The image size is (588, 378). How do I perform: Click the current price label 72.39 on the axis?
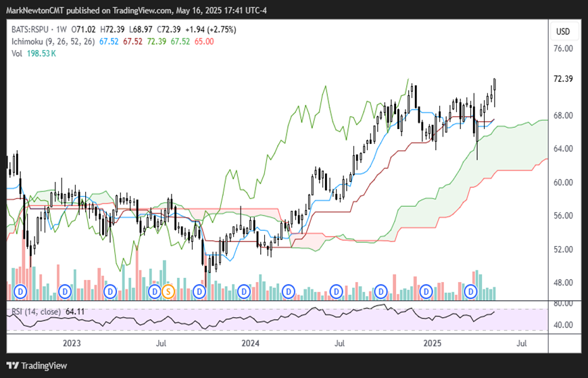coord(563,79)
